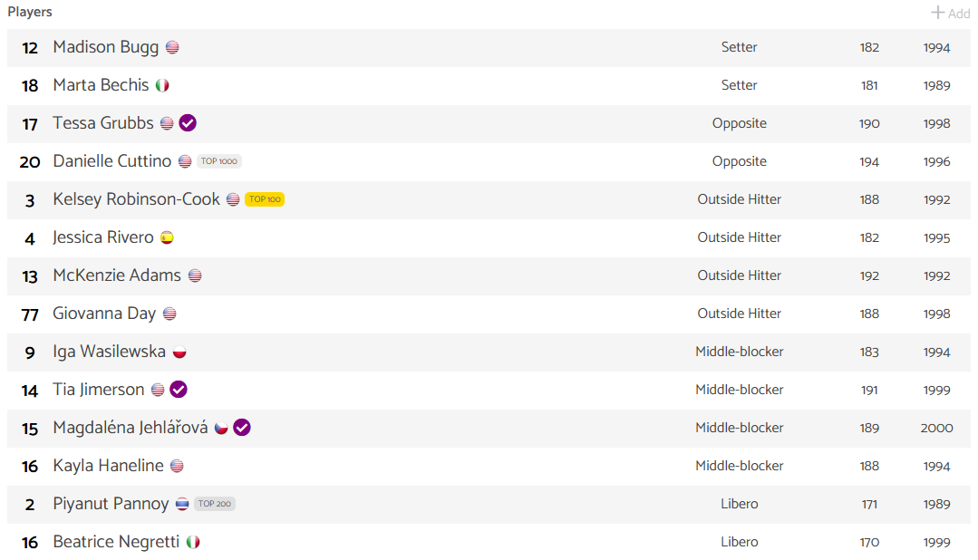Click purple verified checkmark by Tessa Grubbs
The height and width of the screenshot is (560, 978).
188,123
